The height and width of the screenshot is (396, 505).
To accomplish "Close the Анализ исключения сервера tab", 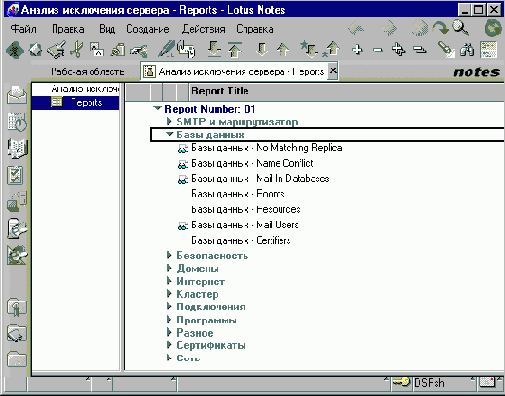I will click(333, 71).
